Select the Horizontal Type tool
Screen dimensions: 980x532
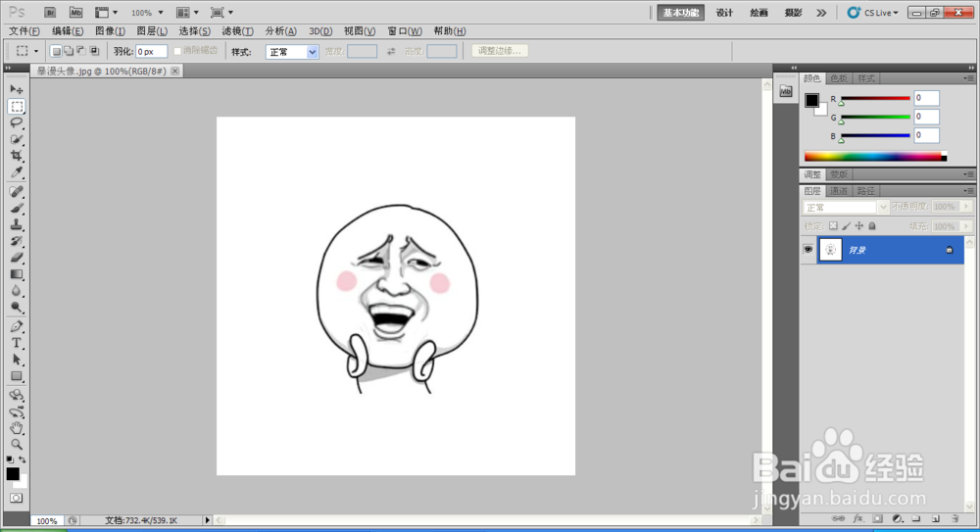[17, 343]
